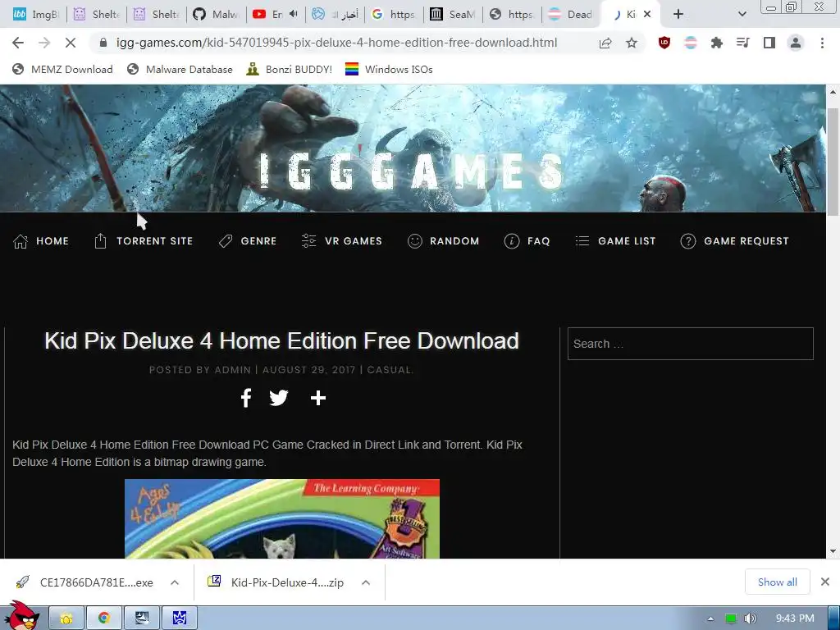840x630 pixels.
Task: Click the scrollbar down arrow
Action: 833,551
